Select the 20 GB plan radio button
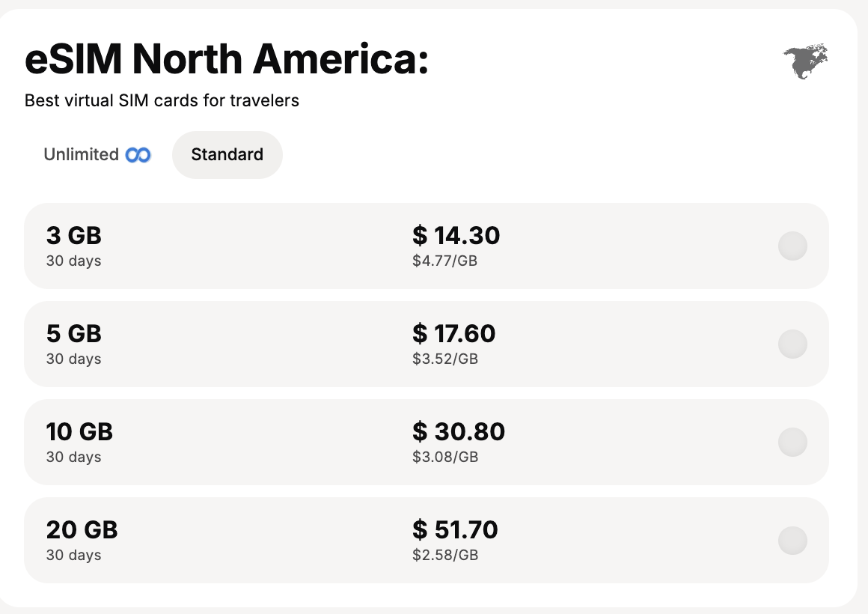868x614 pixels. (x=792, y=540)
